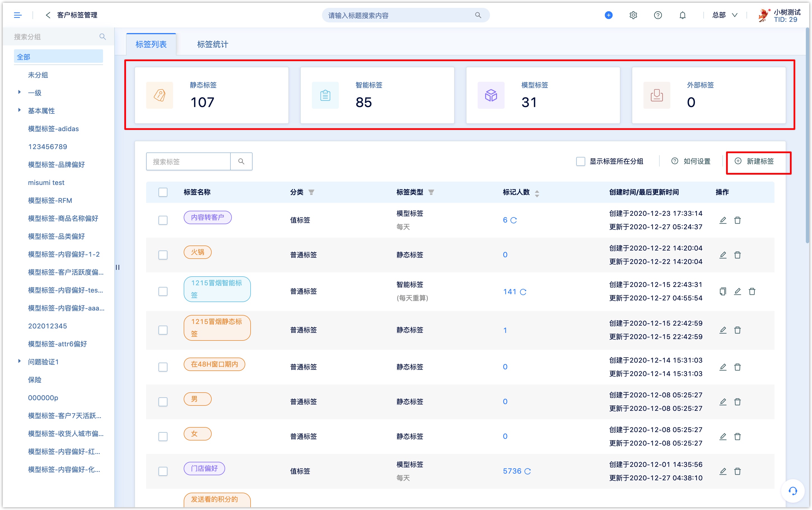Copy the 1215冒烟智能标签 tag
The height and width of the screenshot is (510, 812).
(723, 291)
